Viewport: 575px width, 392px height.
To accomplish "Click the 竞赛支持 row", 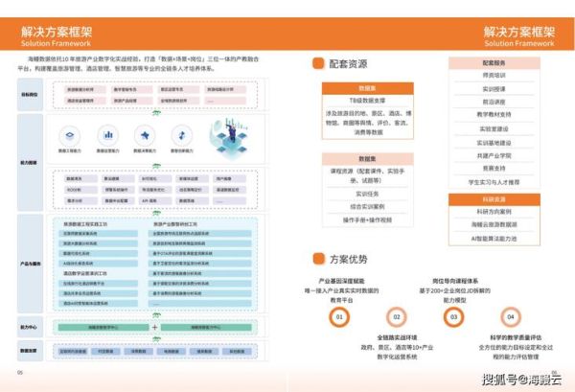I will pyautogui.click(x=494, y=169).
